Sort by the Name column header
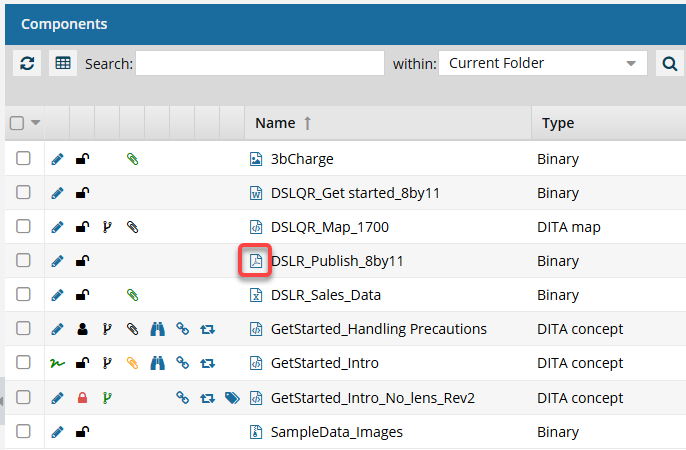Screen dimensions: 686x450 click(x=275, y=123)
